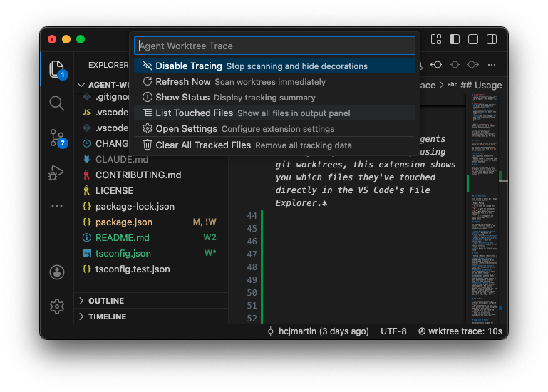
Task: Open CONTRIBUTING.md file
Action: click(151, 175)
